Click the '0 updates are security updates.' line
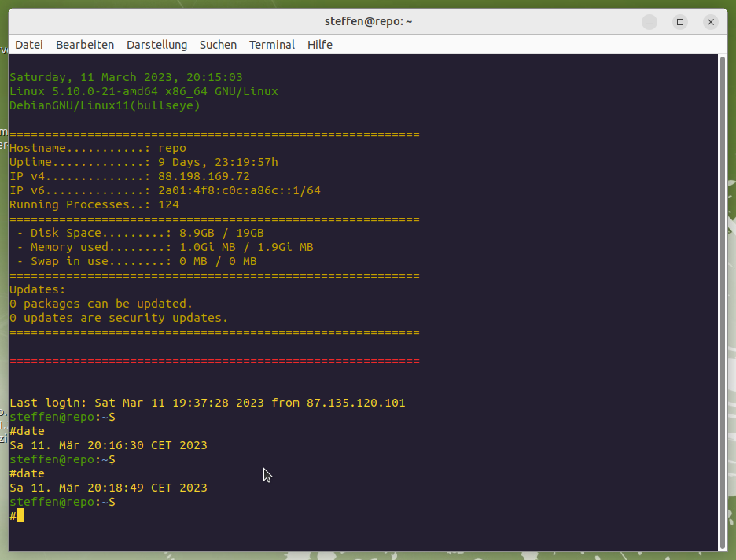Screen dimensions: 736x560 click(x=119, y=318)
